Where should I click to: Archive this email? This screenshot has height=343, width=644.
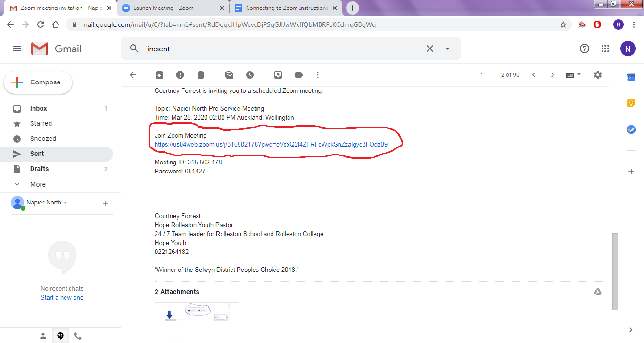[x=159, y=75]
